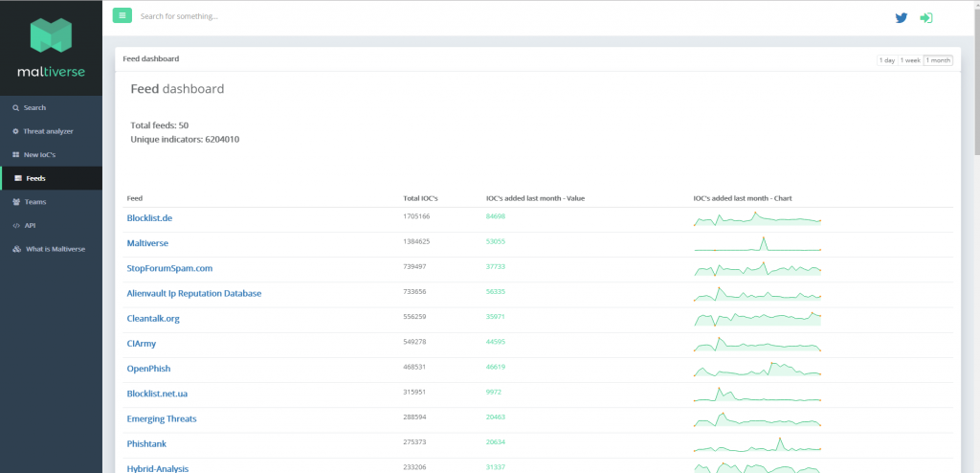The height and width of the screenshot is (473, 980).
Task: Open the Blocklist.de feed link
Action: (x=149, y=218)
